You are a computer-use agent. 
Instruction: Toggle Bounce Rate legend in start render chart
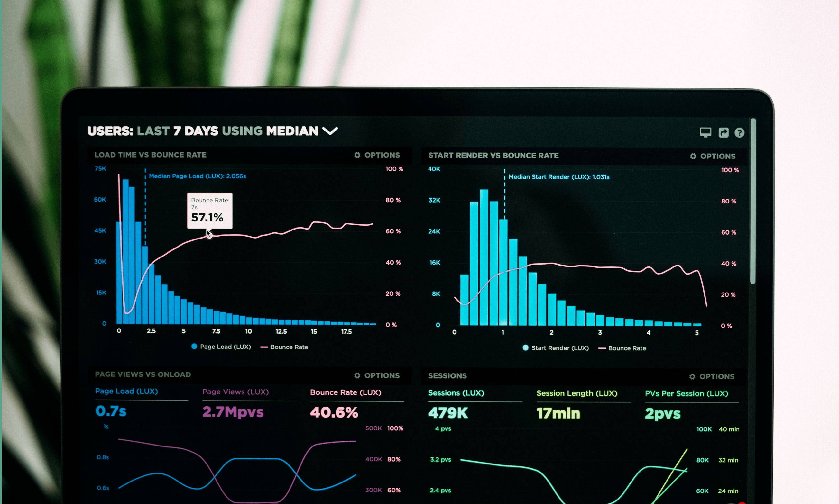(622, 348)
